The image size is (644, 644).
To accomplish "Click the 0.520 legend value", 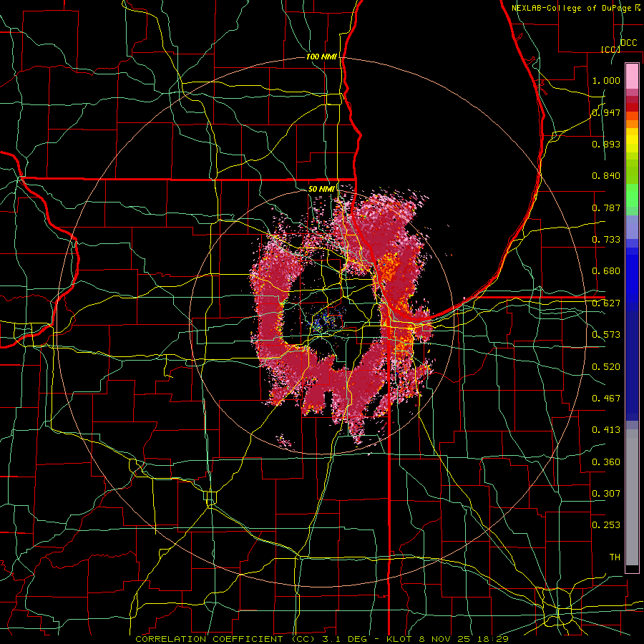I will click(x=606, y=367).
